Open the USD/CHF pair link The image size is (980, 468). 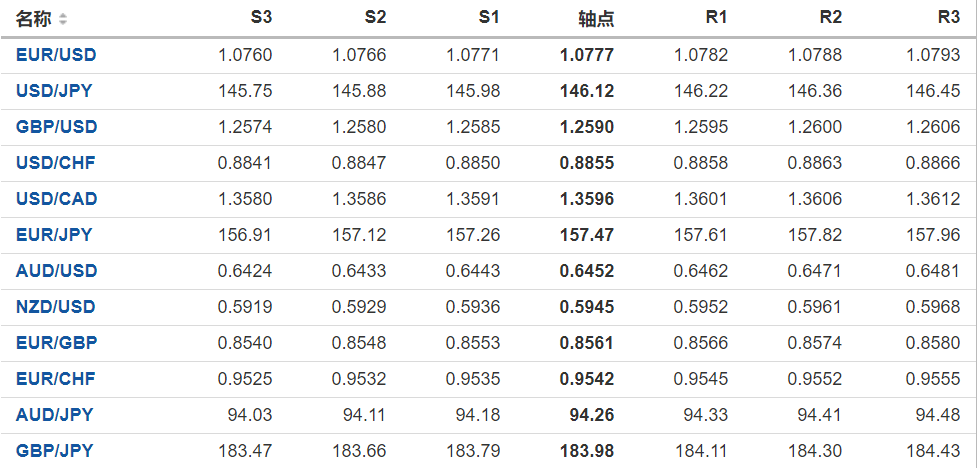55,163
